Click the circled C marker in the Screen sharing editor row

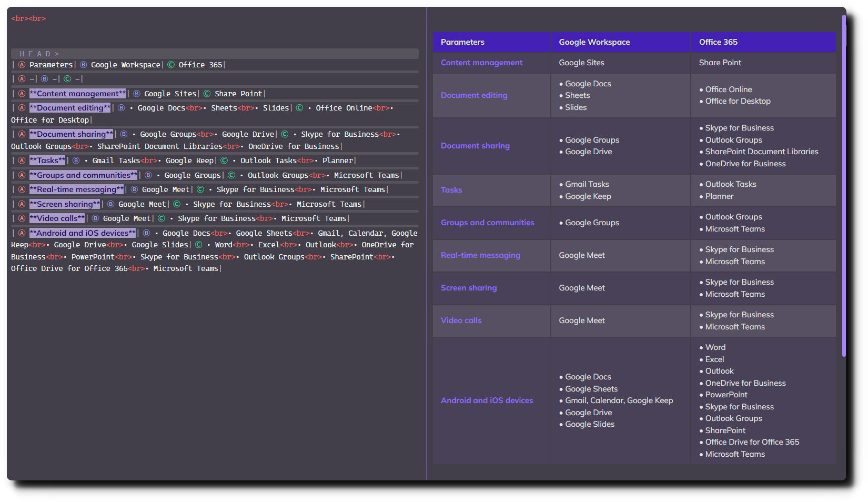pos(177,204)
